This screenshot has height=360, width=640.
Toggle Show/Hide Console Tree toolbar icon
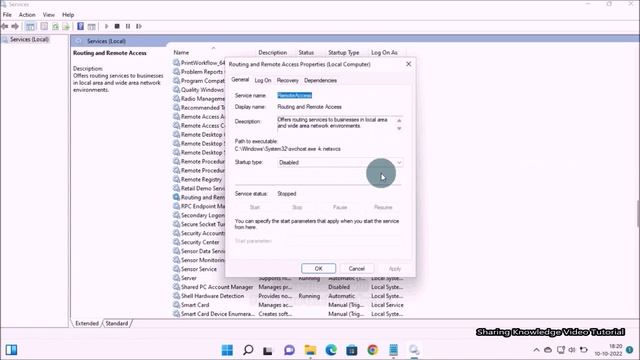pyautogui.click(x=30, y=27)
